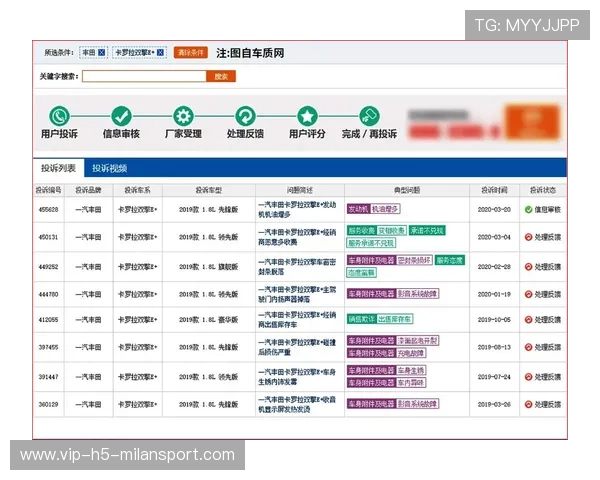Open the 服务态度 green tag
600x480 pixels.
click(x=450, y=260)
